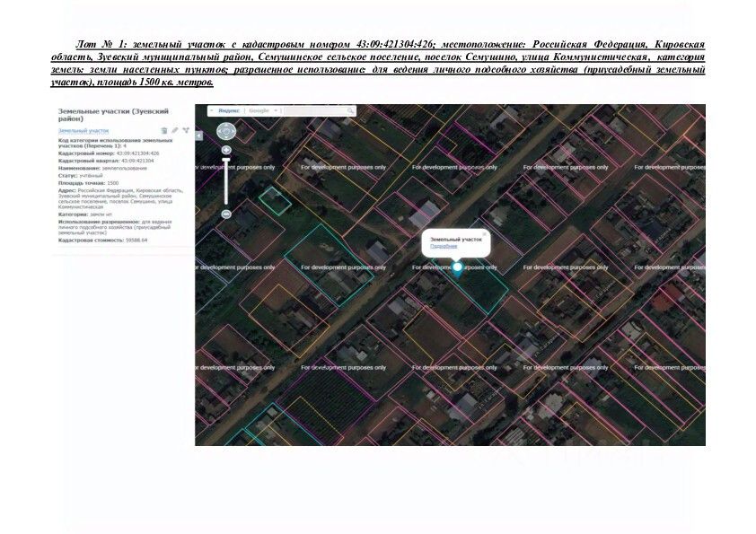The width and height of the screenshot is (756, 534).
Task: Click the trash delete icon in the parcel panel
Action: (x=164, y=131)
